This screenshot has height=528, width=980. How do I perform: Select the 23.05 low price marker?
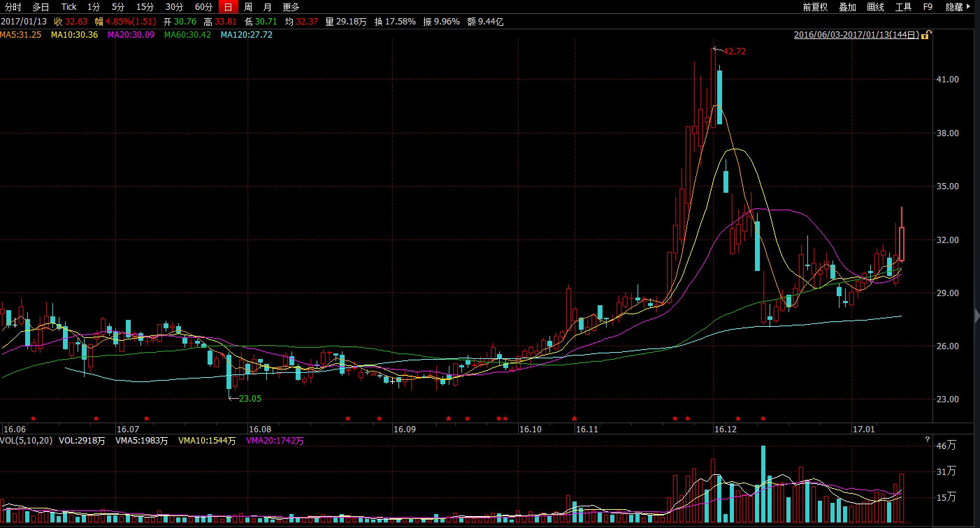pos(250,398)
